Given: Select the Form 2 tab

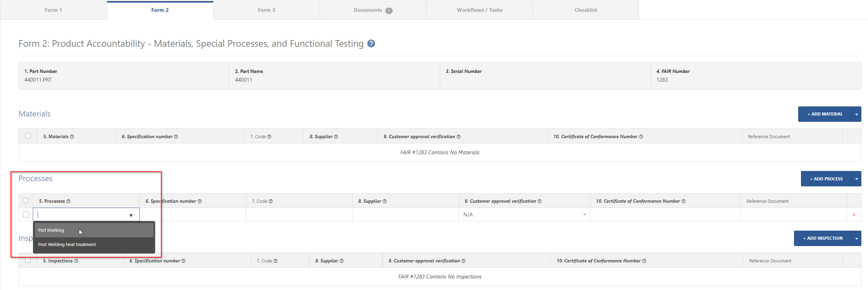Looking at the screenshot, I should 160,10.
